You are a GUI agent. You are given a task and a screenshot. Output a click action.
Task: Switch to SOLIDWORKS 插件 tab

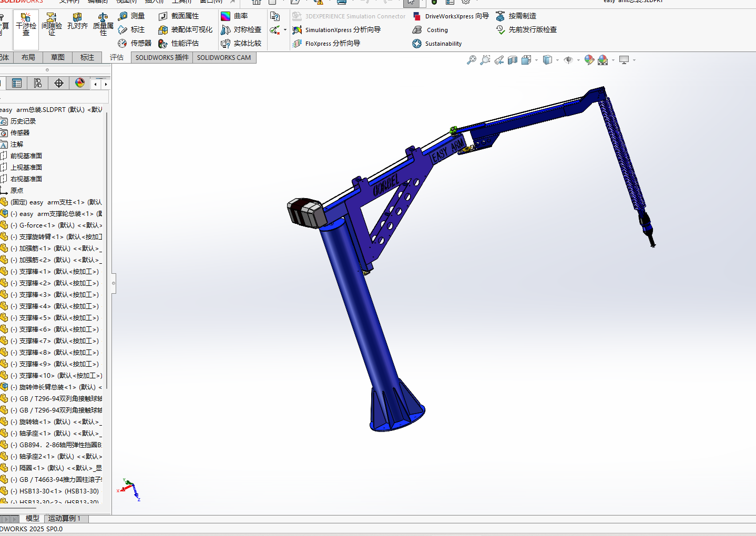click(x=162, y=57)
